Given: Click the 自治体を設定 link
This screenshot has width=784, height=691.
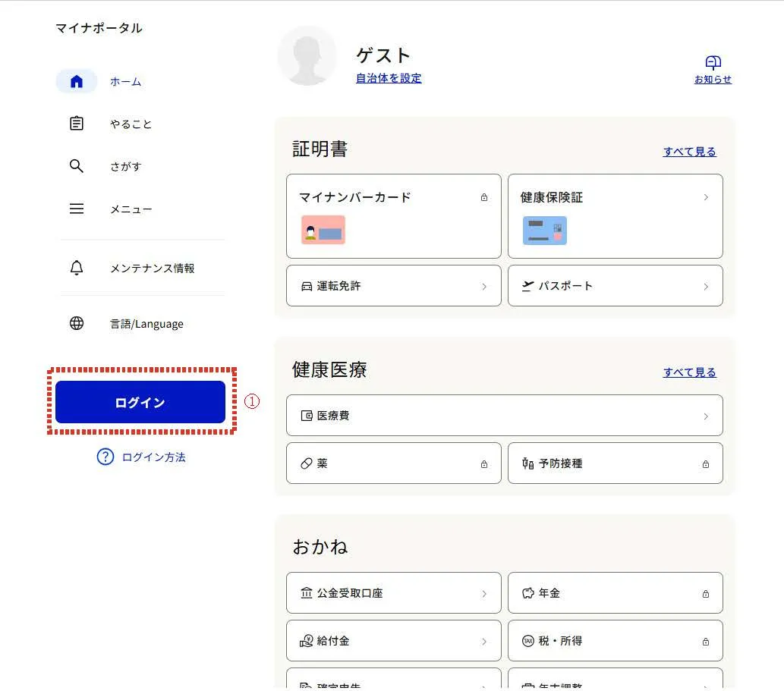Looking at the screenshot, I should tap(389, 78).
